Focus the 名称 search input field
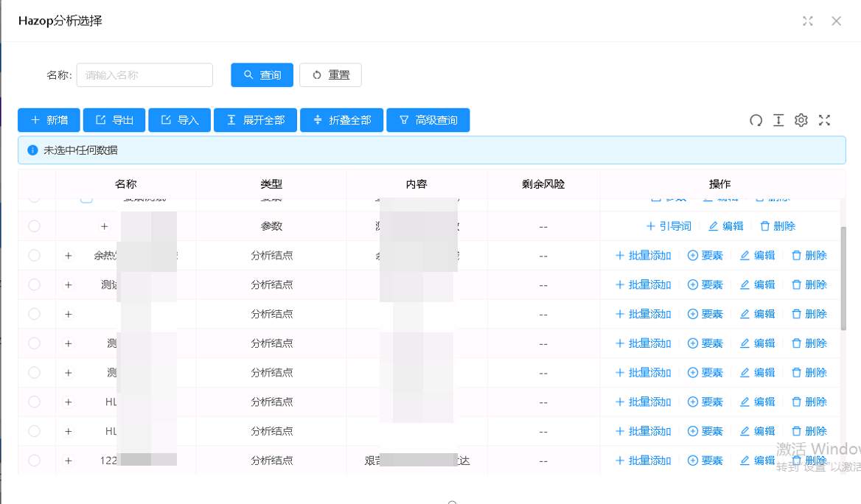The width and height of the screenshot is (861, 504). [x=144, y=75]
